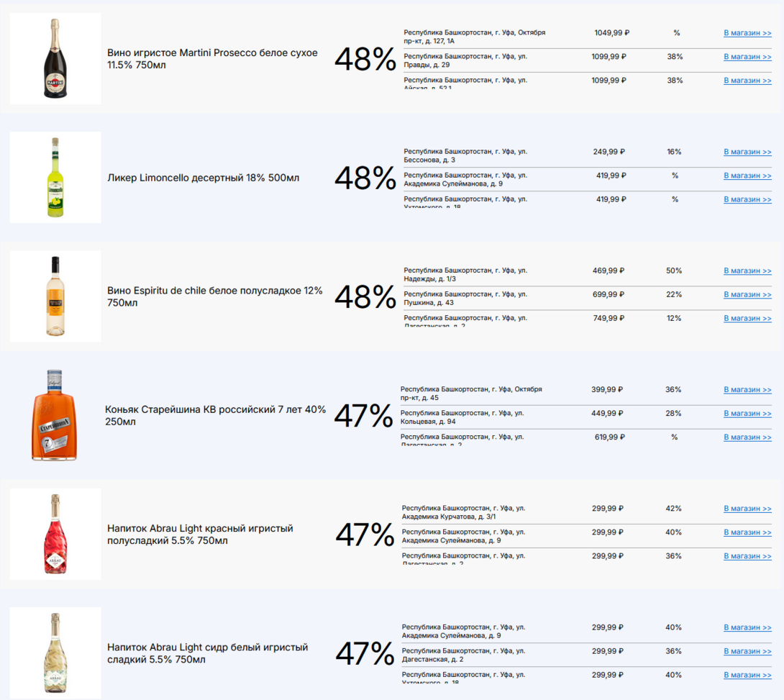Click Напиток Abrau Light сидр title

click(x=207, y=653)
